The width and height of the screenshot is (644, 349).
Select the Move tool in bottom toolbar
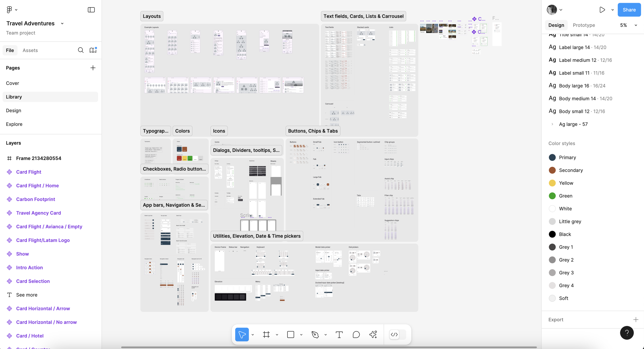coord(242,335)
